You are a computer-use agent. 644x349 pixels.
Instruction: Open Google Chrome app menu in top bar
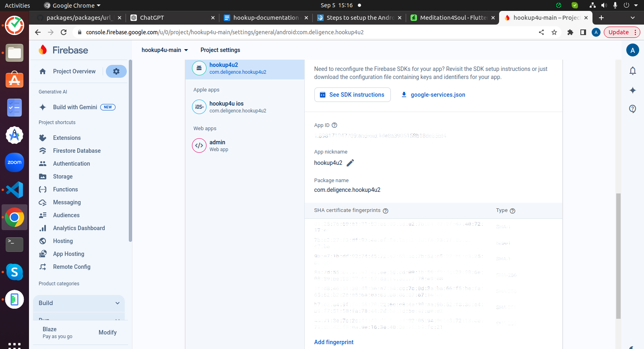tap(72, 5)
